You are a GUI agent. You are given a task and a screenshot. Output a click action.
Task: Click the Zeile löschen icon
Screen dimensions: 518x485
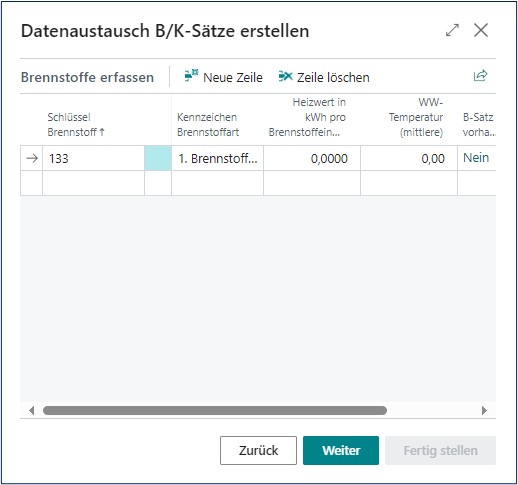coord(285,76)
